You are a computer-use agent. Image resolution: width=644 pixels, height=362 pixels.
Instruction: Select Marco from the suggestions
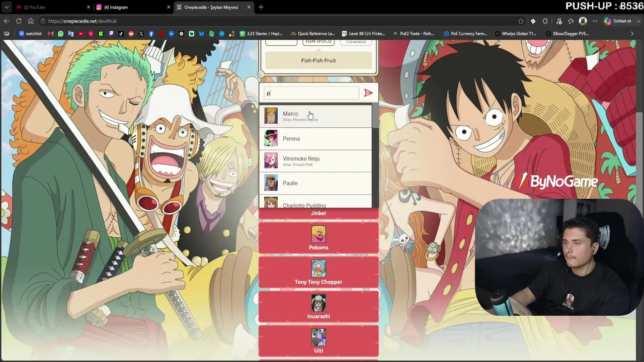tap(315, 116)
